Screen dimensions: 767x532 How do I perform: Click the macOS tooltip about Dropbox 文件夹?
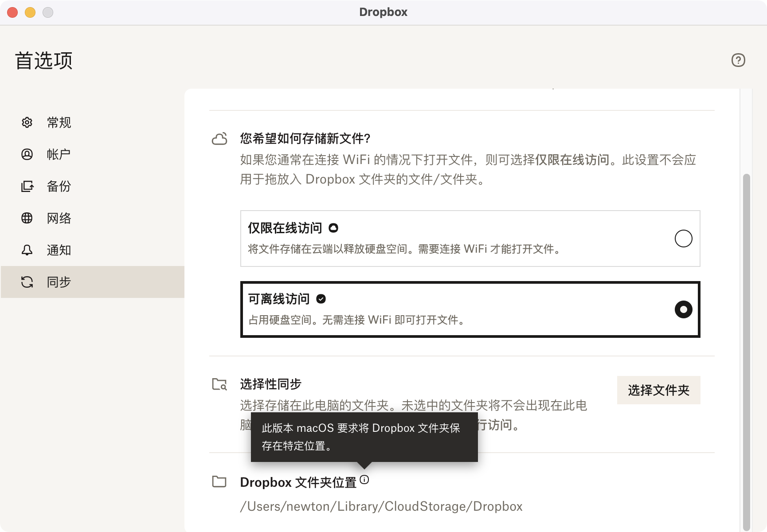(x=364, y=437)
